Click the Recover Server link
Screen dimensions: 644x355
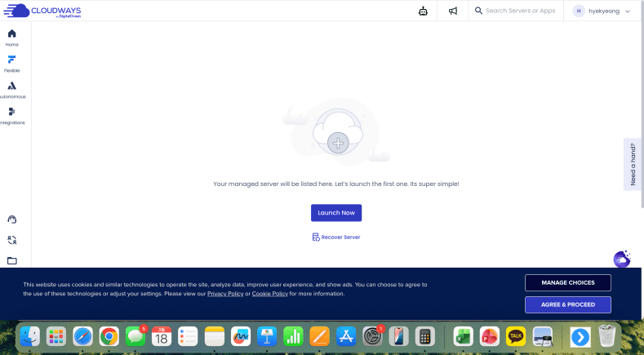click(336, 237)
